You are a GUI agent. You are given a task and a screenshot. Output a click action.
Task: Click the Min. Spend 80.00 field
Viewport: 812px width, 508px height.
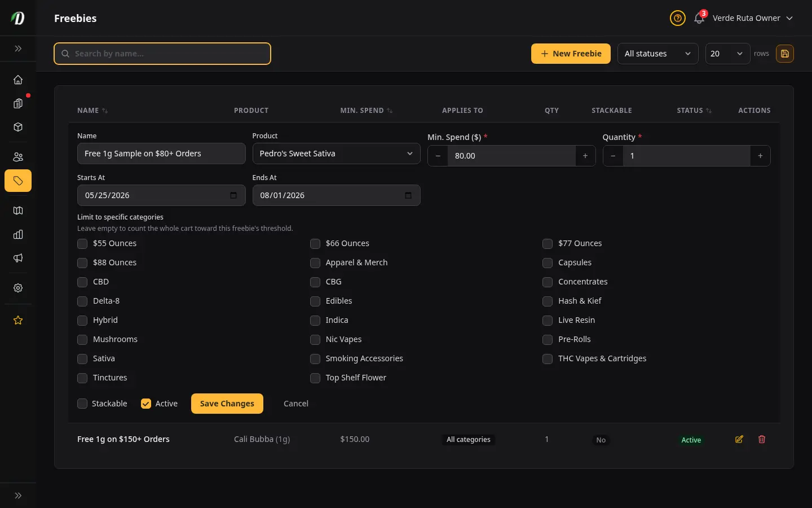(x=511, y=156)
